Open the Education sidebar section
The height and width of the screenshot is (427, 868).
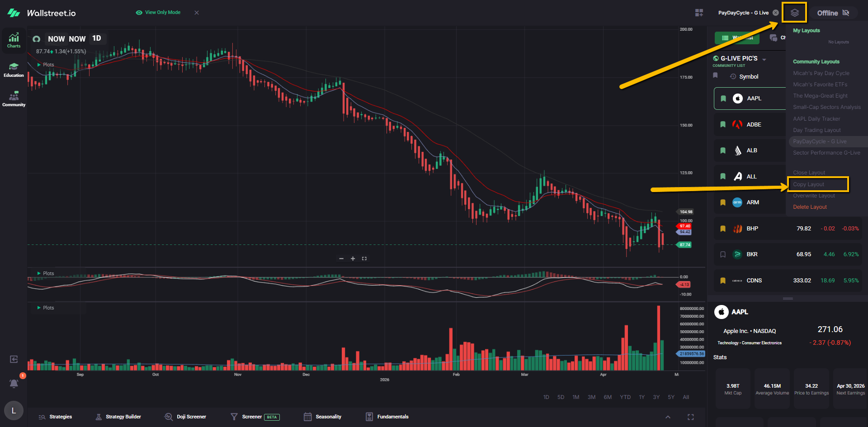pyautogui.click(x=14, y=70)
